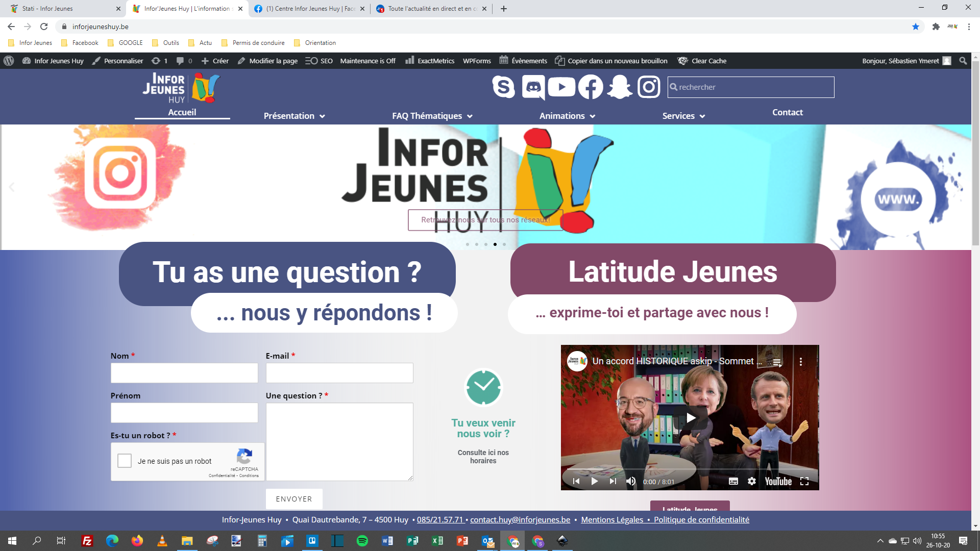Open the 'Infor Jeunes Huy' admin site menu
The image size is (980, 551).
click(53, 61)
